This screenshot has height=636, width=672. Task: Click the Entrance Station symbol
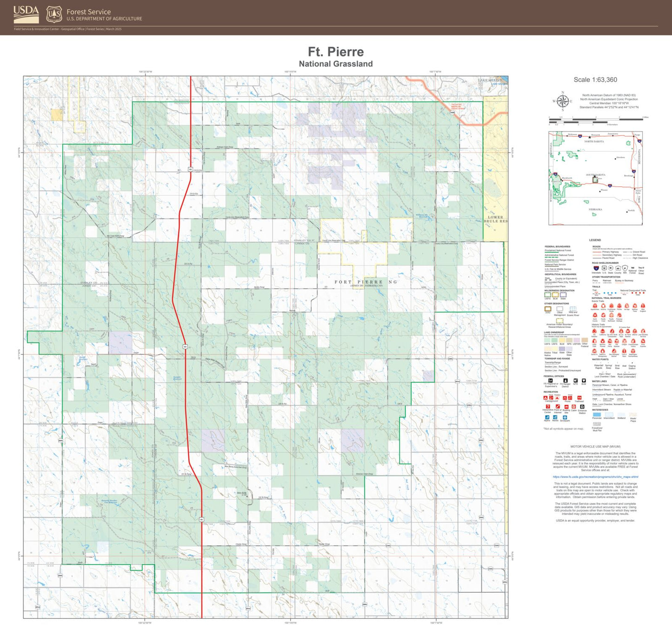pos(582,407)
